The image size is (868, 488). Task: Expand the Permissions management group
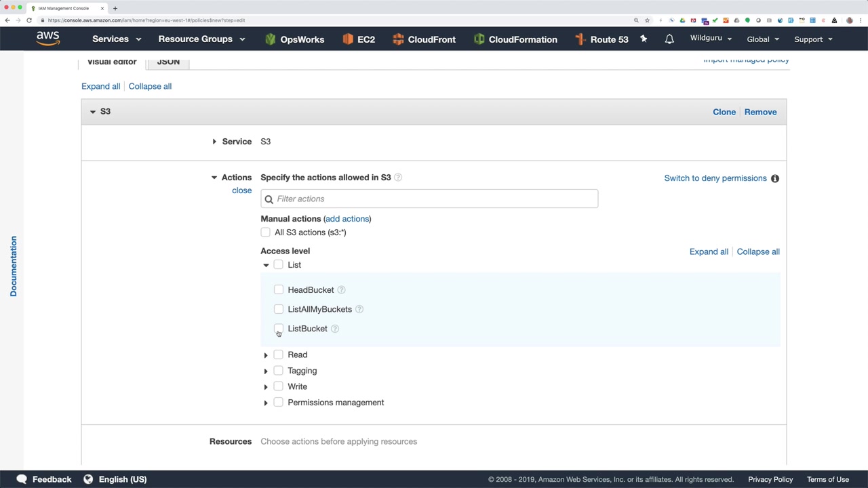266,403
